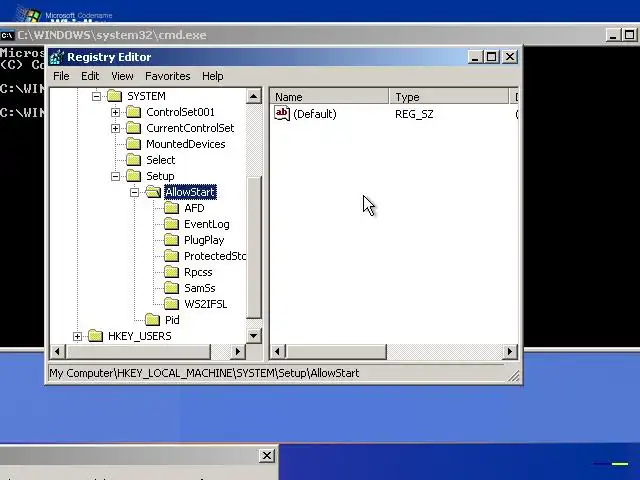
Task: Click tree pane scroll left arrow
Action: pos(57,352)
